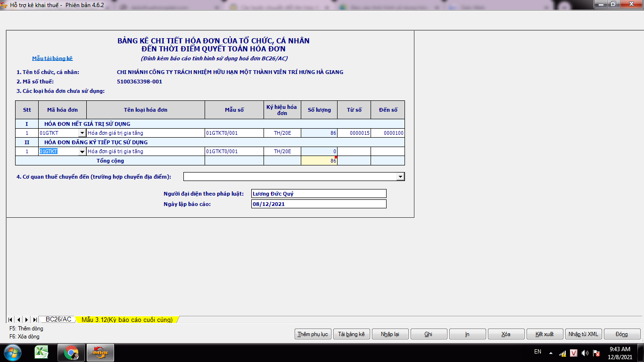Open Excel from the taskbar
The image size is (644, 362).
point(42,353)
